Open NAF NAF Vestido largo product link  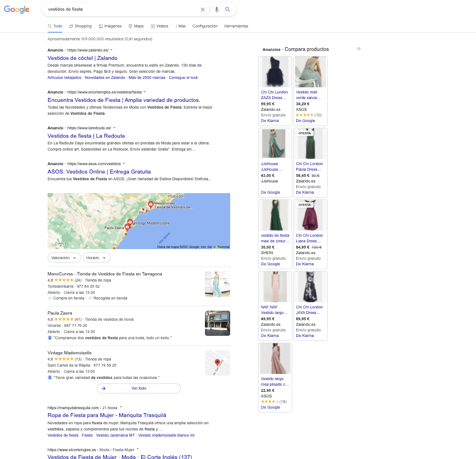274,310
